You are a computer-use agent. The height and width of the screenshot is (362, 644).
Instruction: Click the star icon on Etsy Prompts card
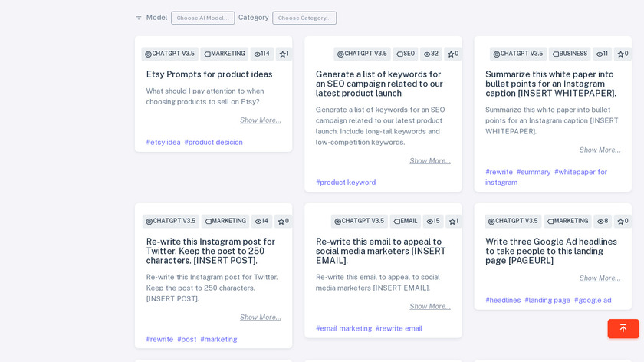click(282, 54)
